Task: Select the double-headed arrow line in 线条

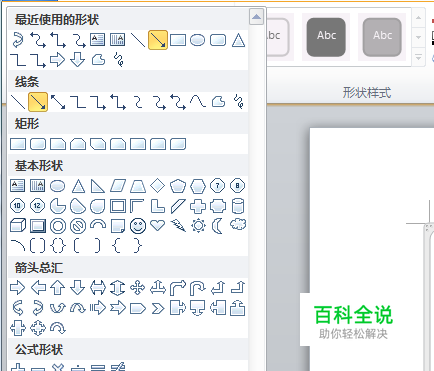Action: pyautogui.click(x=58, y=102)
